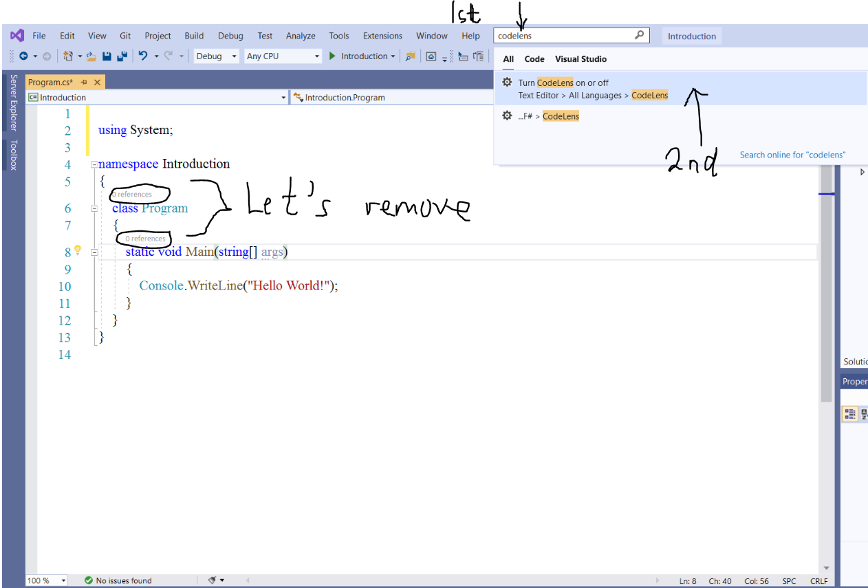This screenshot has height=588, width=868.
Task: Open the Tools menu
Action: click(339, 36)
